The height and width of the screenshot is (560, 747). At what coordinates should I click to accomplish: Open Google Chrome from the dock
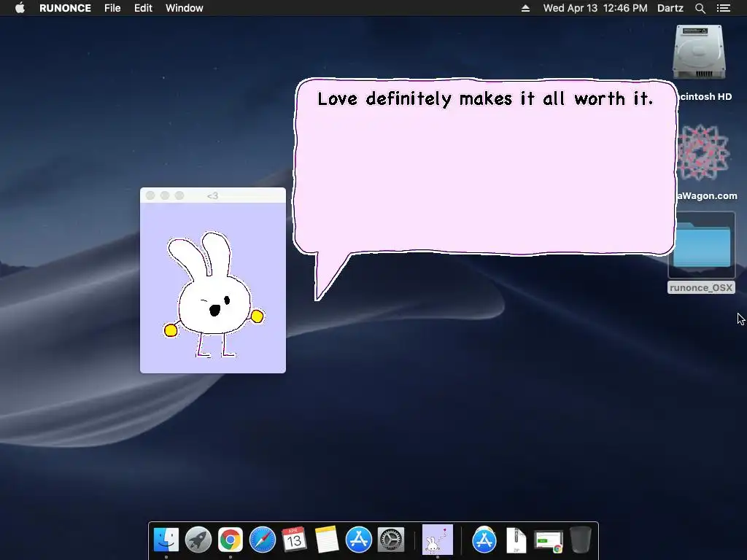coord(231,540)
